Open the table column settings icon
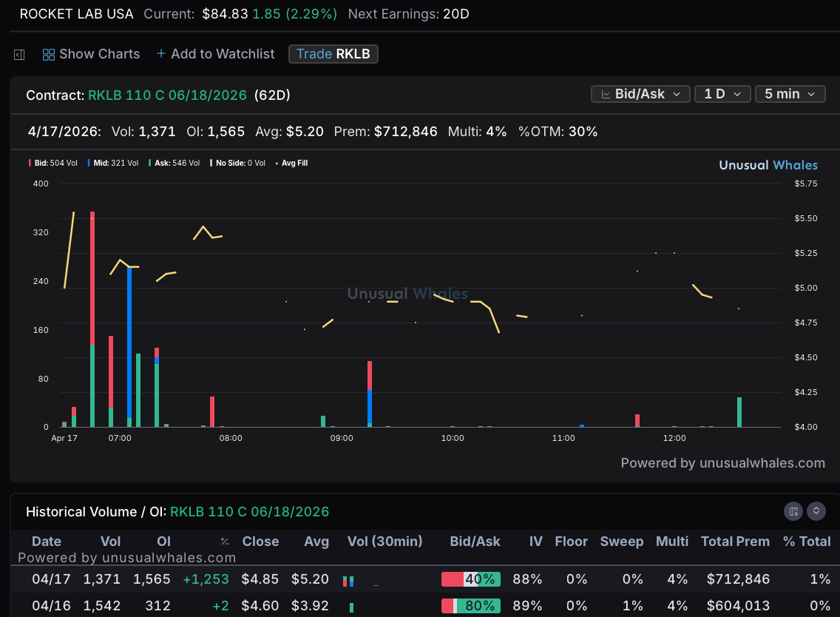The height and width of the screenshot is (617, 840). [x=793, y=511]
